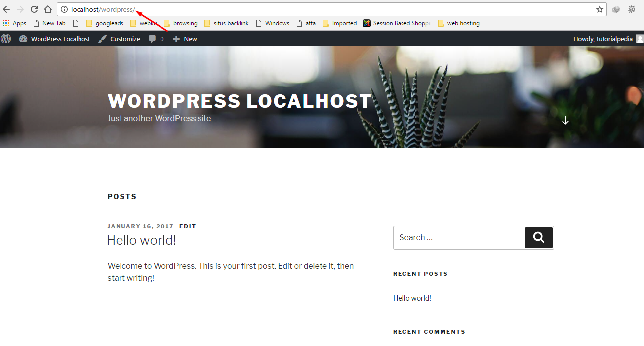The width and height of the screenshot is (644, 346).
Task: Open the unnamed page bookmark after New Tab
Action: pyautogui.click(x=76, y=23)
